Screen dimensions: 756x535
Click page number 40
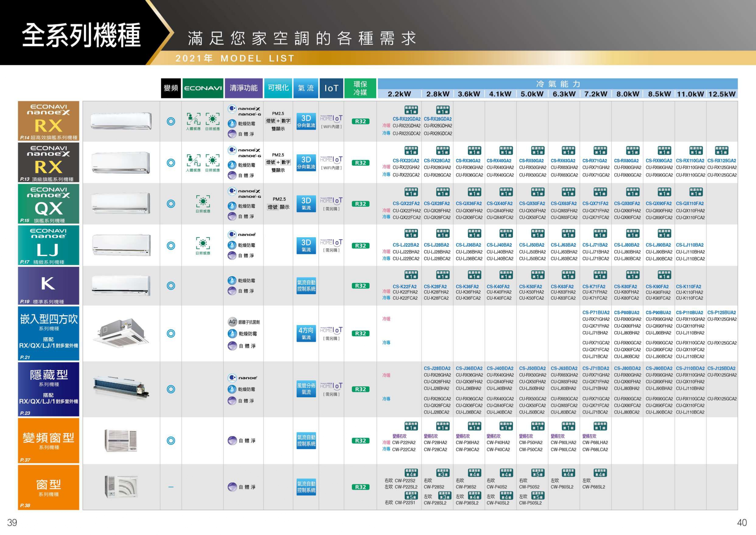[x=742, y=523]
